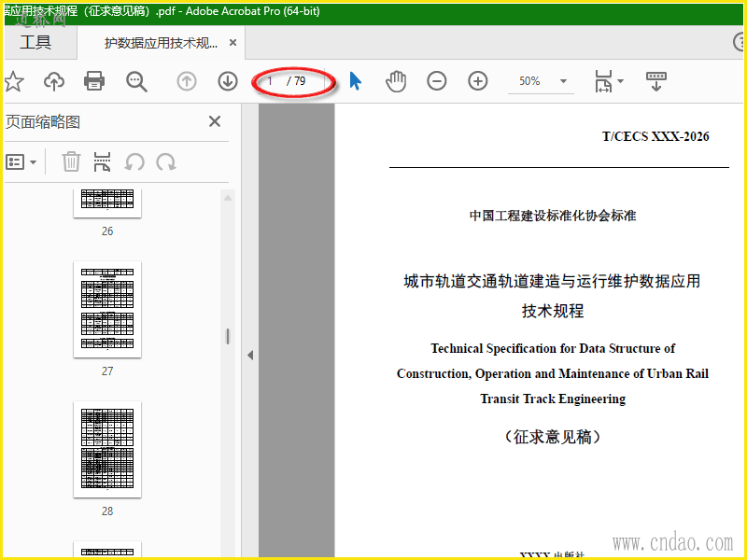
Task: Click the 中国工程建设标准化协会标准 heading
Action: [553, 216]
